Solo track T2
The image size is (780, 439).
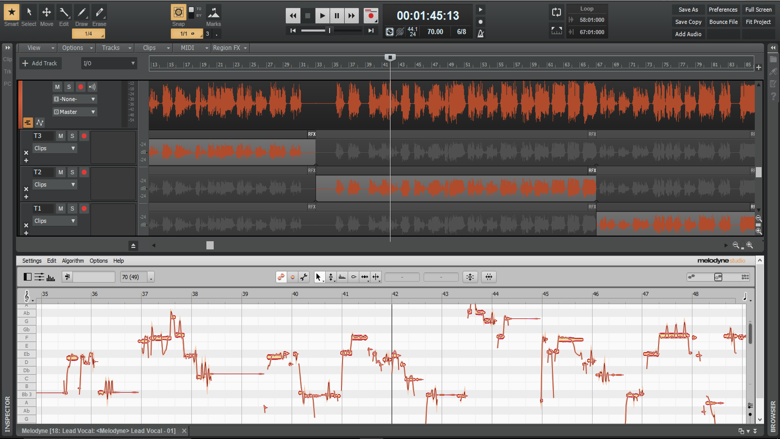[x=72, y=172]
